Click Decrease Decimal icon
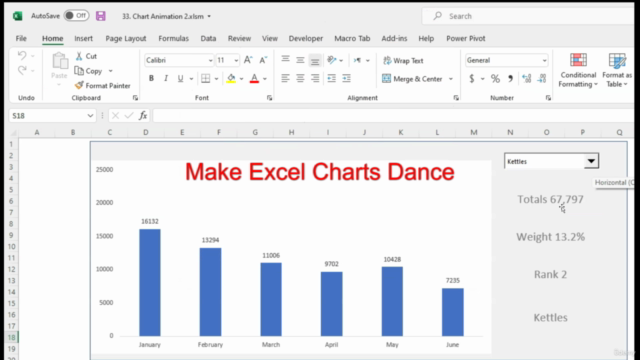The height and width of the screenshot is (360, 640). click(542, 78)
